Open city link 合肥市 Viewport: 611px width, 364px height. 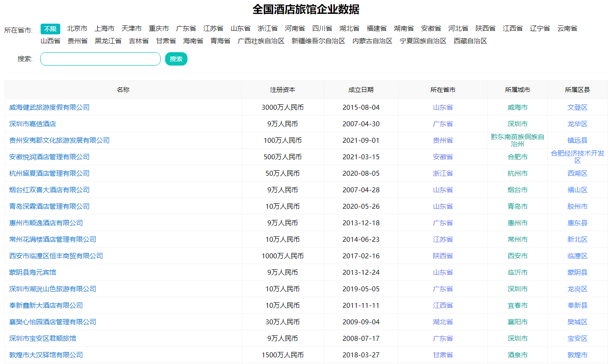(x=518, y=157)
